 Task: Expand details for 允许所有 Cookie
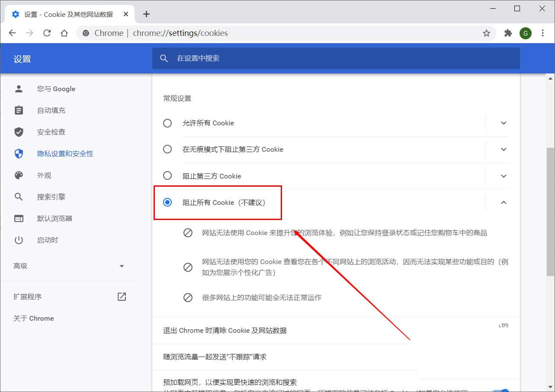pyautogui.click(x=504, y=123)
